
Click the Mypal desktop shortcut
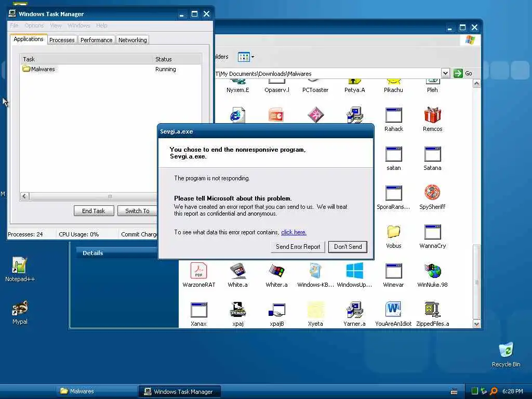pos(20,312)
